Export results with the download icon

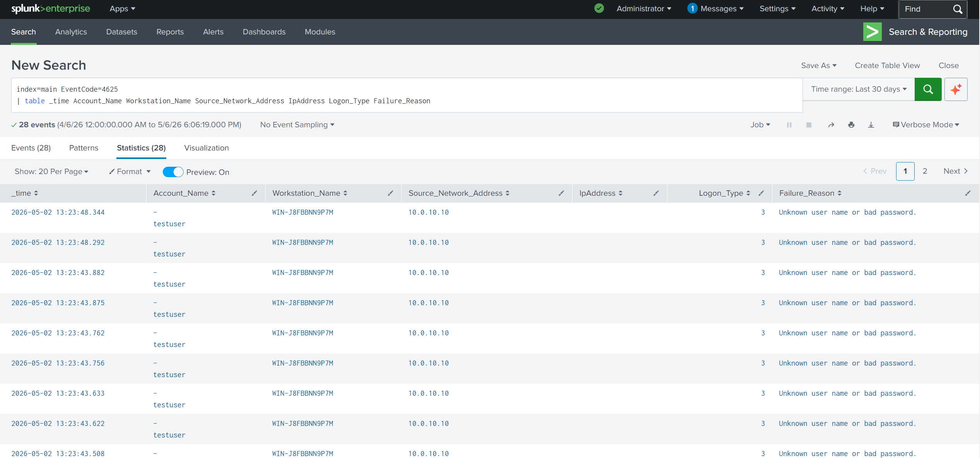point(871,125)
